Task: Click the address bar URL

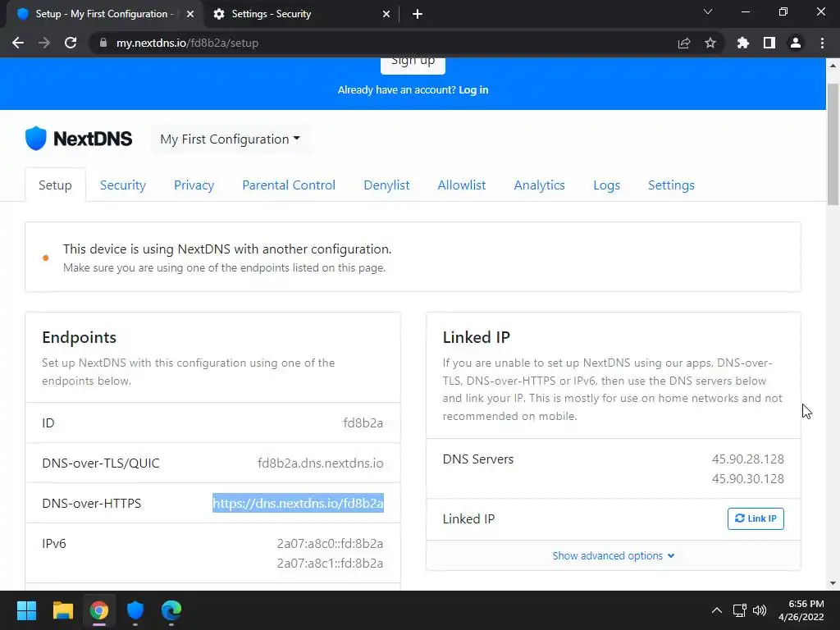Action: pos(188,43)
